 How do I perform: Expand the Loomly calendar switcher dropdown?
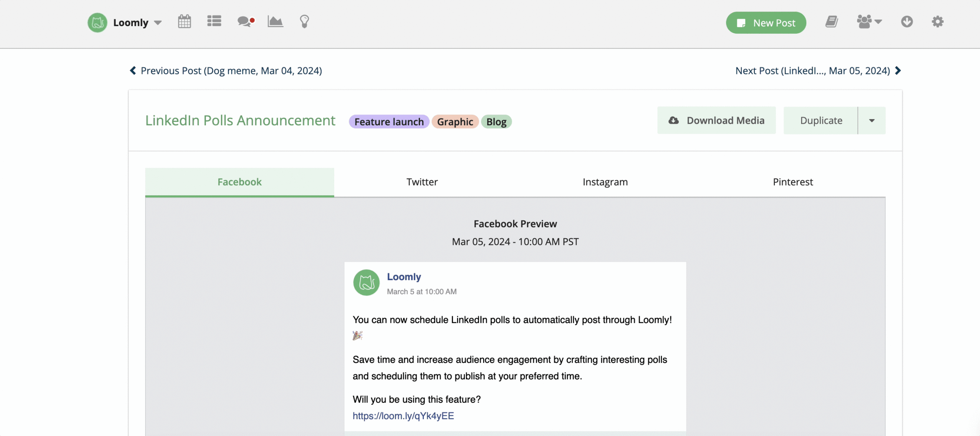(x=158, y=23)
